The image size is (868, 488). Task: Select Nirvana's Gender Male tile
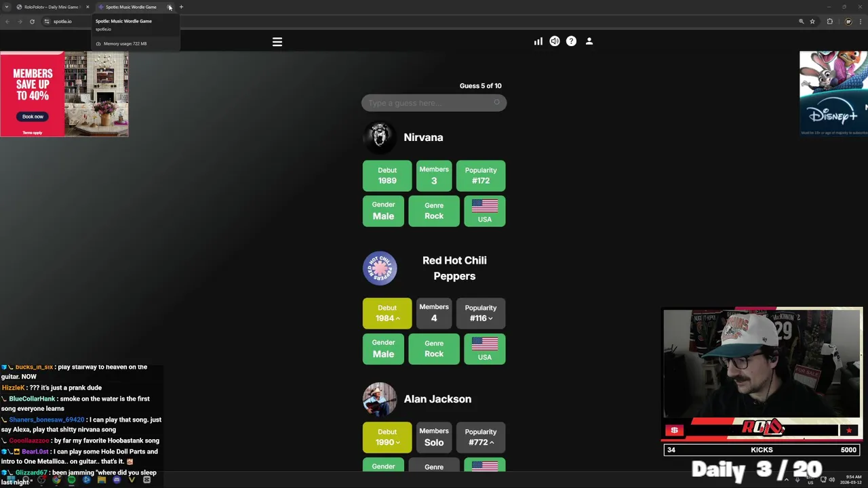(x=383, y=211)
